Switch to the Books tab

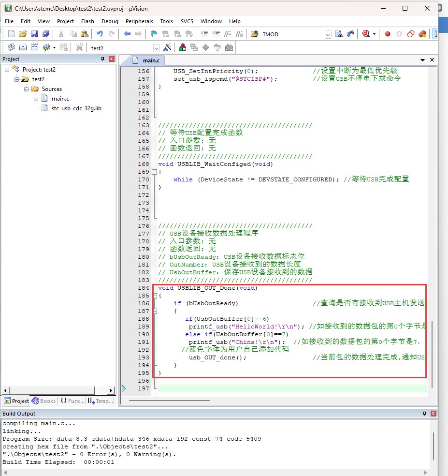point(44,401)
